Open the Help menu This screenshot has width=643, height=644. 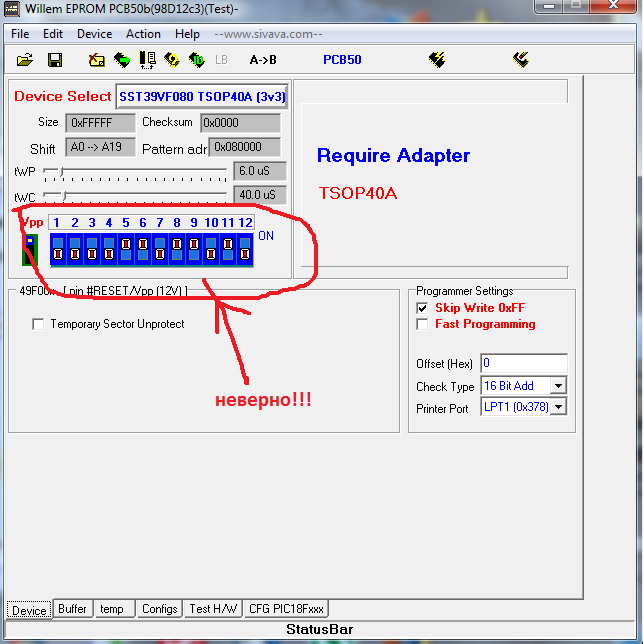(x=187, y=34)
